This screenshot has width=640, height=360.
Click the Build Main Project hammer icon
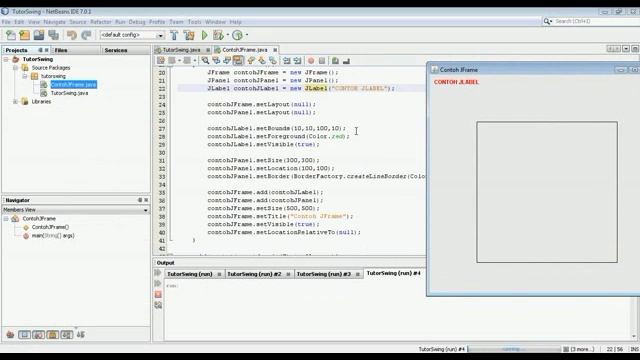click(174, 35)
